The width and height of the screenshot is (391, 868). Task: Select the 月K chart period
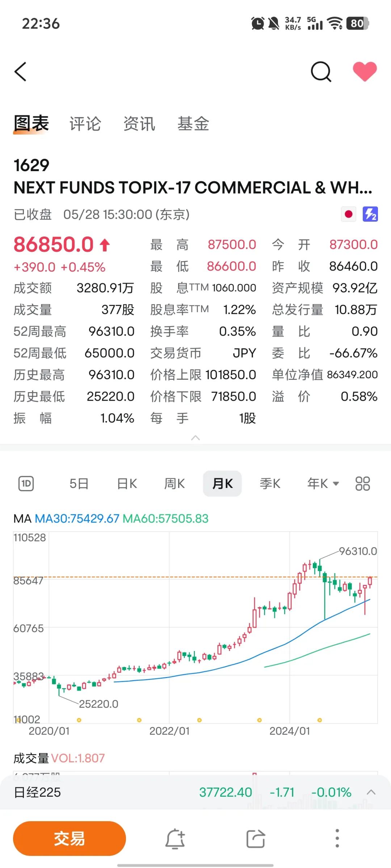[x=222, y=484]
